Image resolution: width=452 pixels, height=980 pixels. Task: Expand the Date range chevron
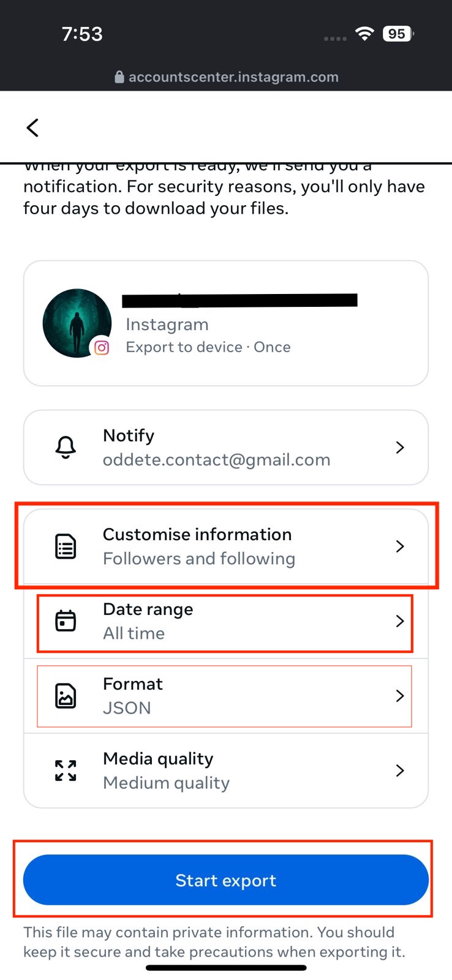point(399,620)
